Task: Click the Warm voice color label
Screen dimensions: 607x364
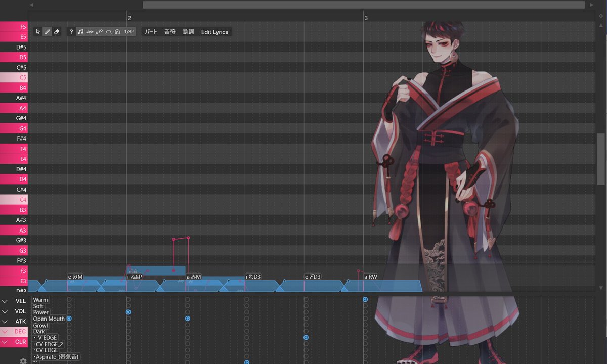Action: click(x=40, y=300)
